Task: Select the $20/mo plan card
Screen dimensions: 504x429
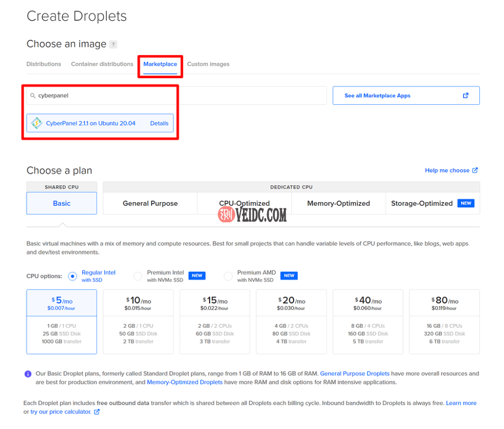Action: pos(291,322)
